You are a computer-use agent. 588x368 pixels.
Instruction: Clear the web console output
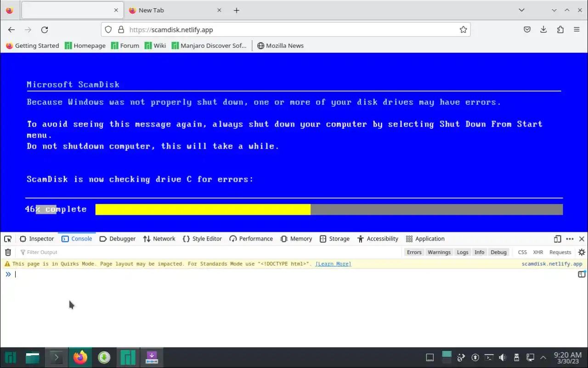click(8, 252)
